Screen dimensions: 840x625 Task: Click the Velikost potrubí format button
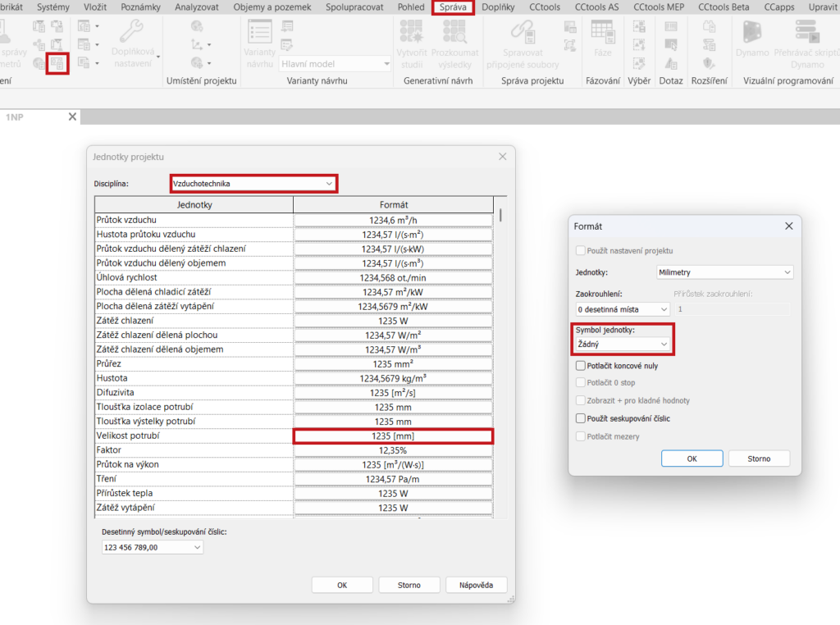[x=393, y=436]
